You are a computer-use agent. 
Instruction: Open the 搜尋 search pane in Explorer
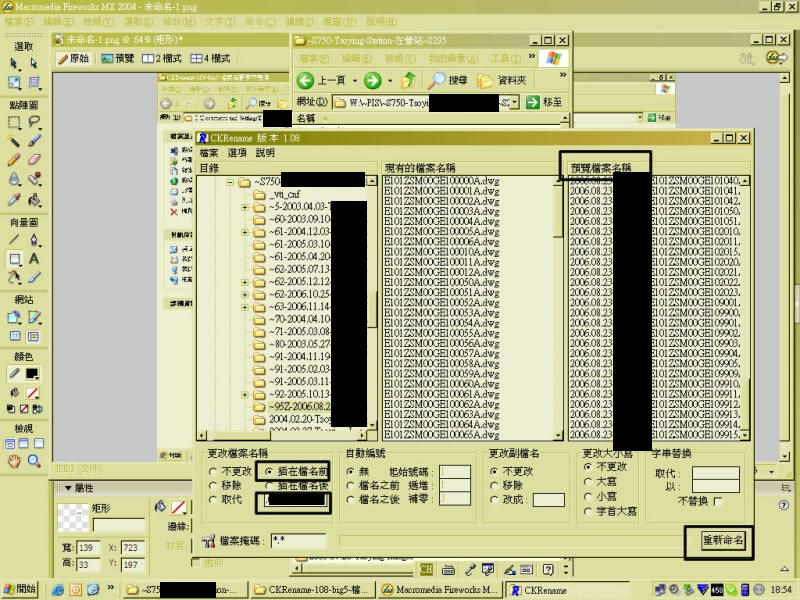click(448, 80)
